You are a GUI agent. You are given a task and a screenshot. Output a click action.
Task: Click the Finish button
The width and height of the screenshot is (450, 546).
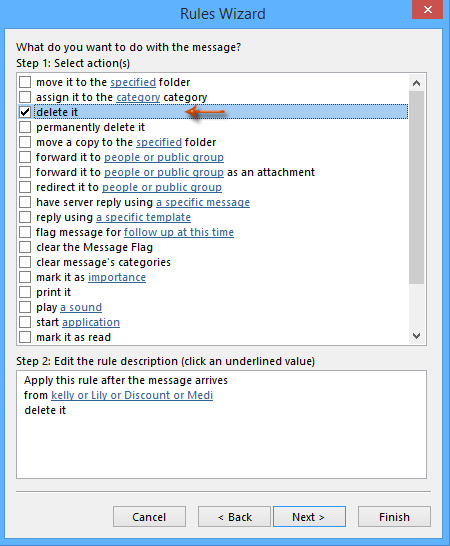tap(394, 517)
